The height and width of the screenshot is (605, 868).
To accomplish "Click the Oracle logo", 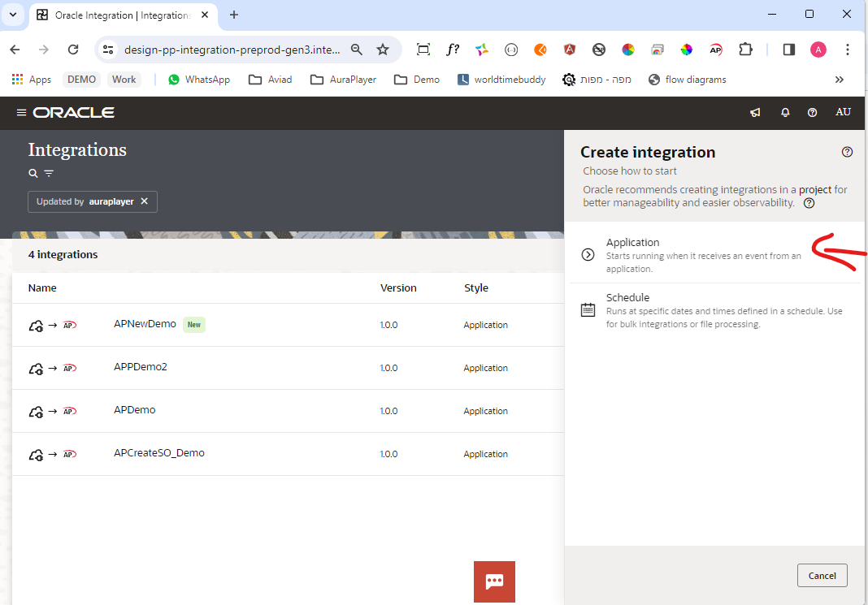I will point(74,112).
